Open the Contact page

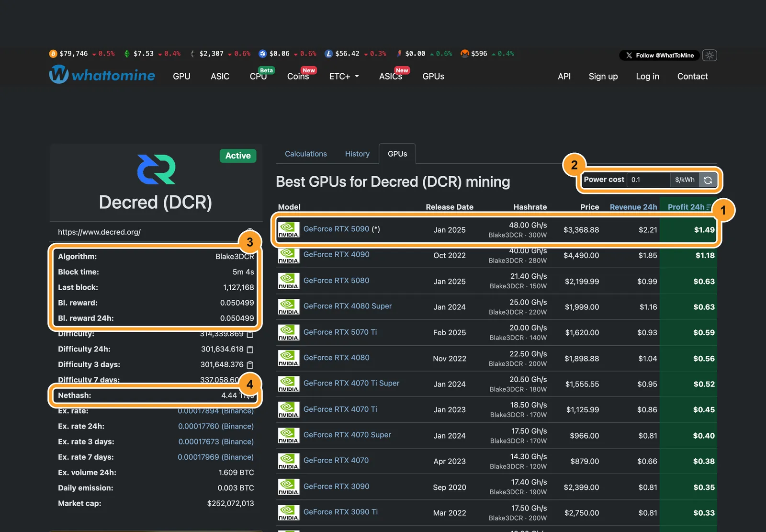click(x=692, y=76)
